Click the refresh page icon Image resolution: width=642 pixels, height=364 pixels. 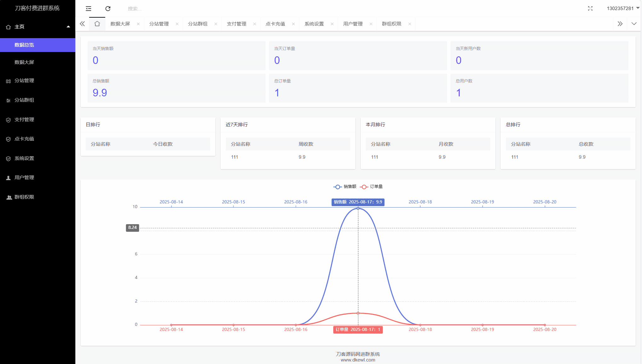(x=108, y=9)
